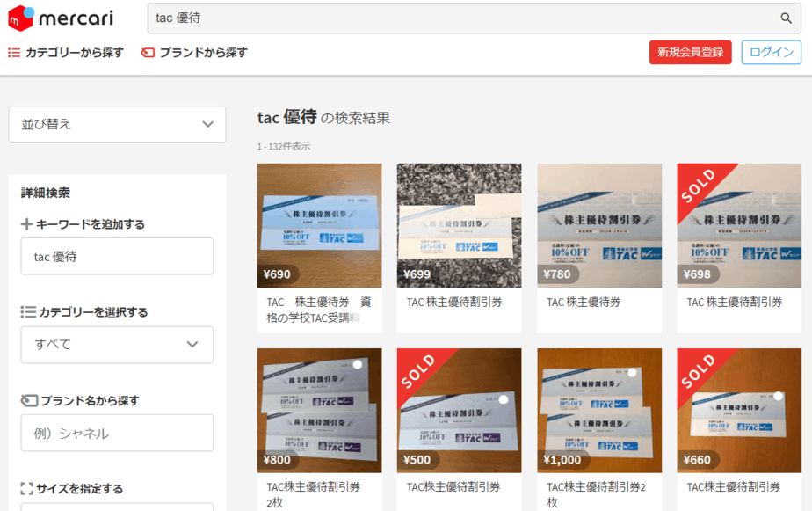Open the ¥780 TAC coupon thumbnail
This screenshot has height=511, width=812.
point(599,226)
